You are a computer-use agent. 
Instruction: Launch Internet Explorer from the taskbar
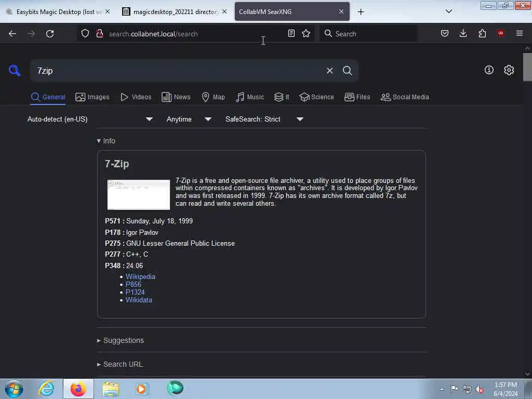coord(46,389)
